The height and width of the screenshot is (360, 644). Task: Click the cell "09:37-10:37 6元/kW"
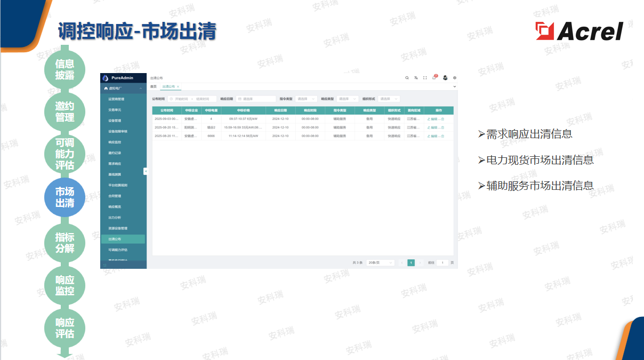pos(243,119)
